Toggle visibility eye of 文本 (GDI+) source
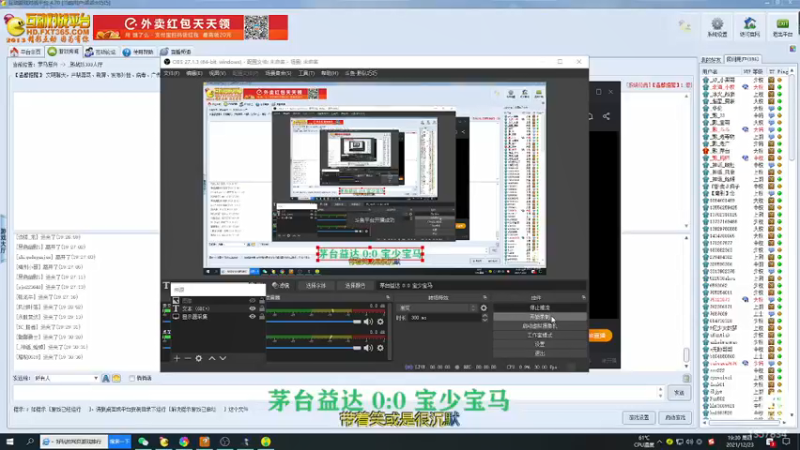The width and height of the screenshot is (800, 450). click(x=252, y=309)
